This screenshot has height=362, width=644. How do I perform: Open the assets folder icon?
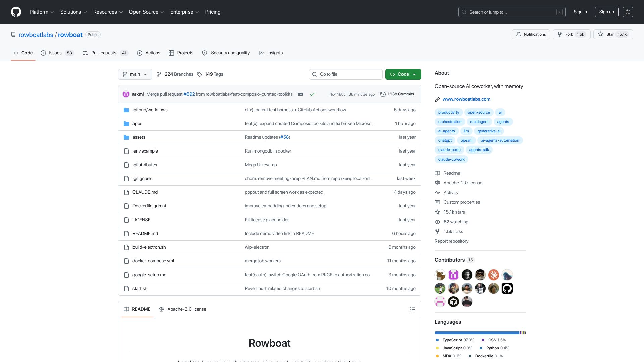click(126, 137)
